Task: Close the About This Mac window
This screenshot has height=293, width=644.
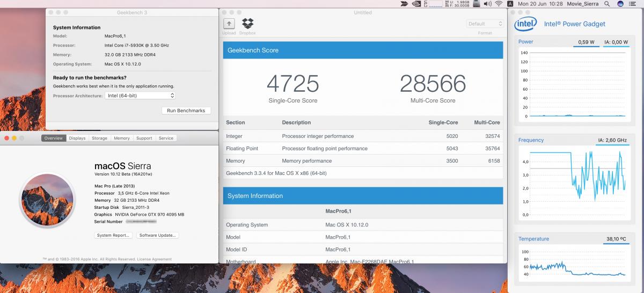Action: coord(6,138)
